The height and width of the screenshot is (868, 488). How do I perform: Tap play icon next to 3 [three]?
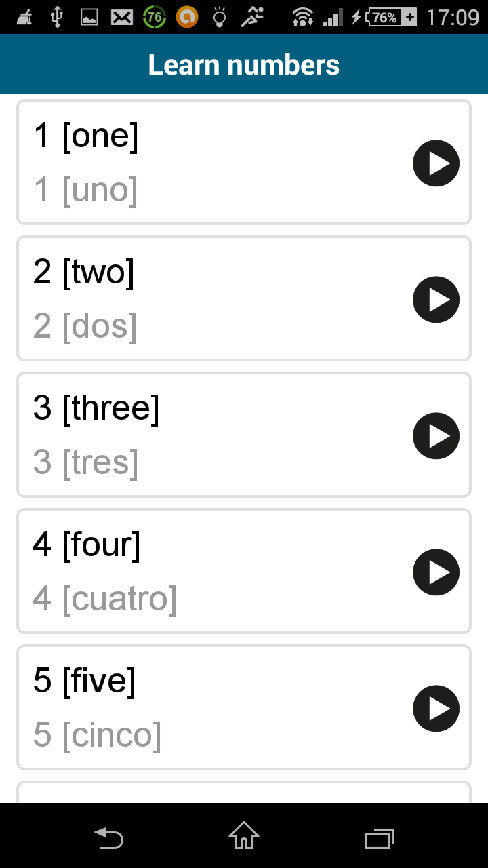pos(436,435)
